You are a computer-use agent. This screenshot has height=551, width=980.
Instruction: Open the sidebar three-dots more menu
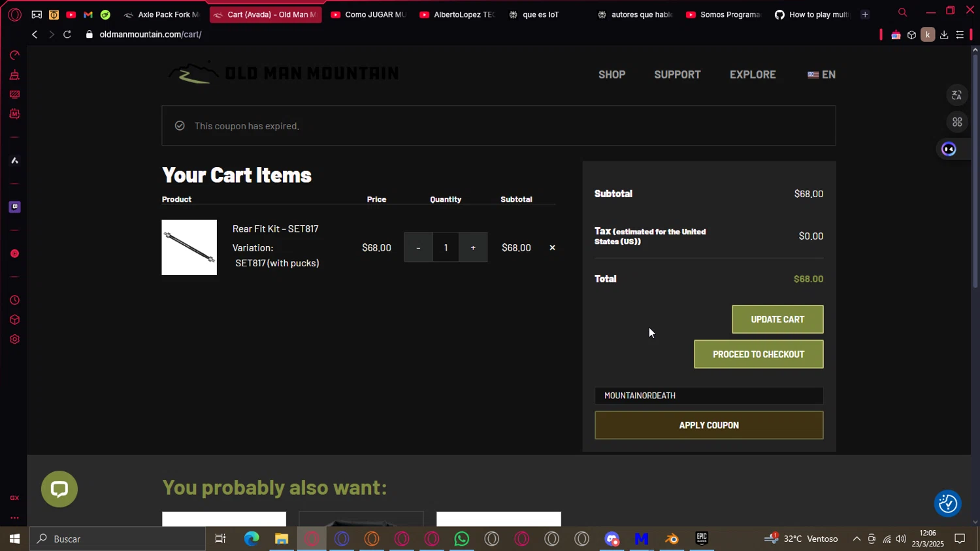14,518
